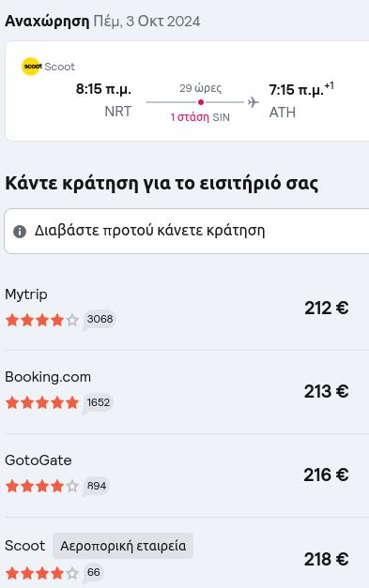
Task: Open the Mytrip star rating
Action: (x=42, y=320)
